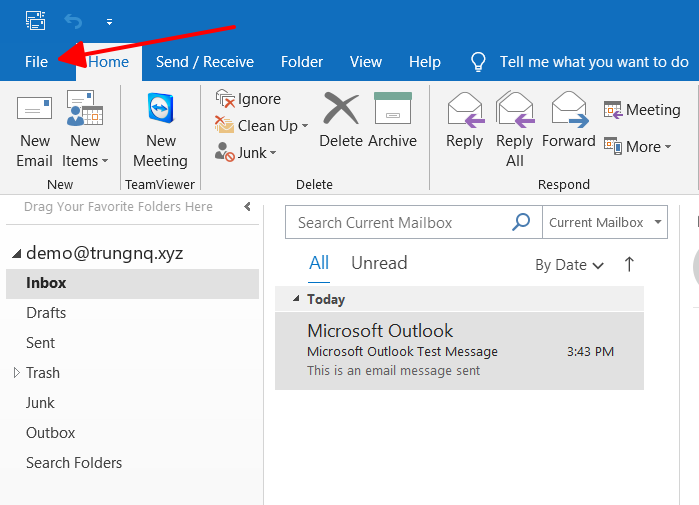
Task: Switch to the Home ribbon tab
Action: pos(109,62)
